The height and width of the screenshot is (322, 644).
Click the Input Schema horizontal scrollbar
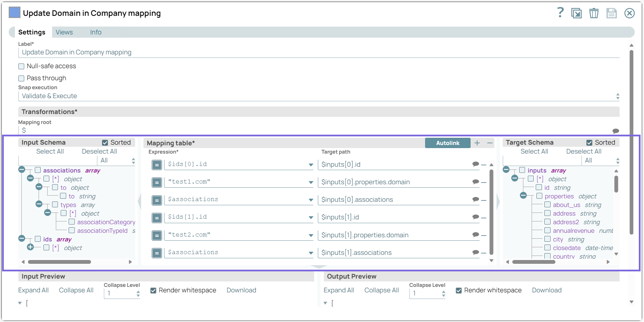click(59, 262)
